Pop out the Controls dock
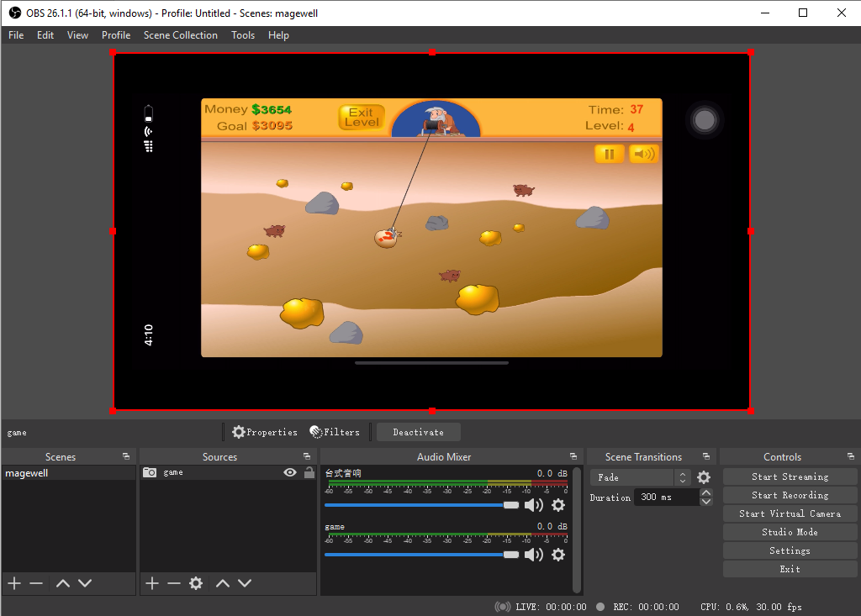Image resolution: width=861 pixels, height=616 pixels. (851, 456)
